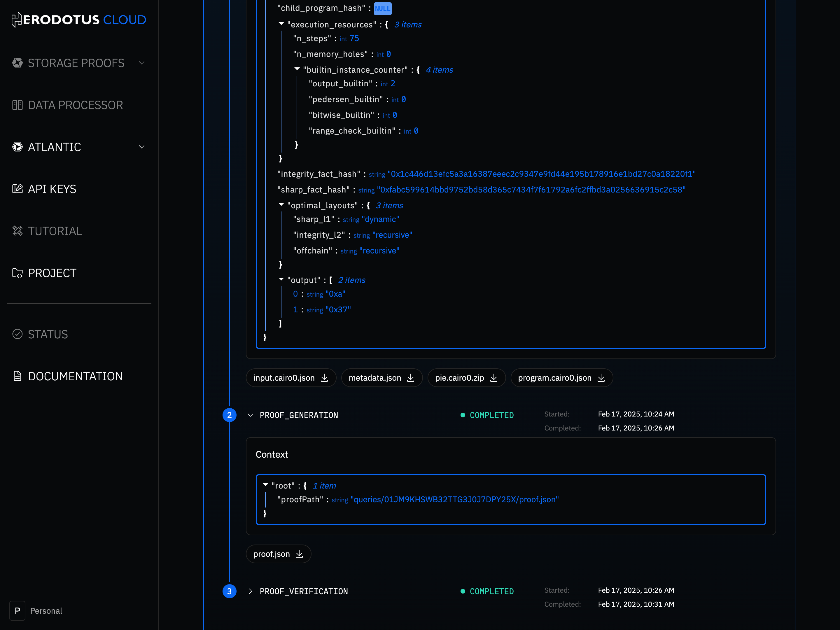Open API Keys page
Viewport: 840px width, 630px height.
point(52,189)
